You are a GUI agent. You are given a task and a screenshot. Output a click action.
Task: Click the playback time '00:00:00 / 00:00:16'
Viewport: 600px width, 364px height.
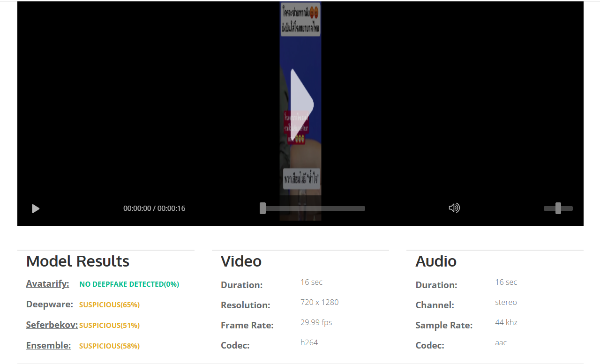click(x=154, y=208)
